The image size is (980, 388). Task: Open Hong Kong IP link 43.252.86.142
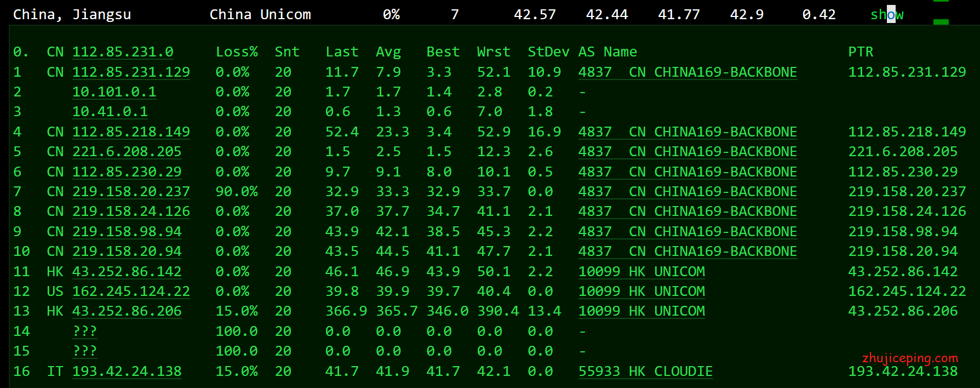127,271
